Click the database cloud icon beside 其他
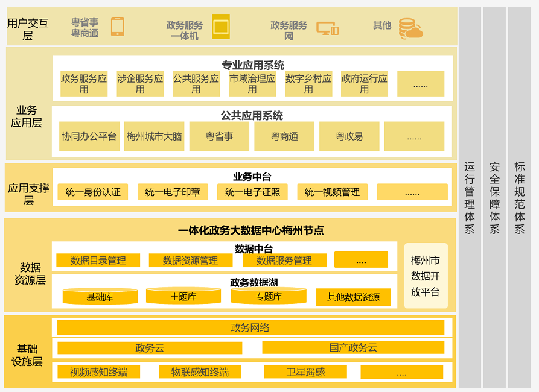Image resolution: width=539 pixels, height=392 pixels. (410, 28)
